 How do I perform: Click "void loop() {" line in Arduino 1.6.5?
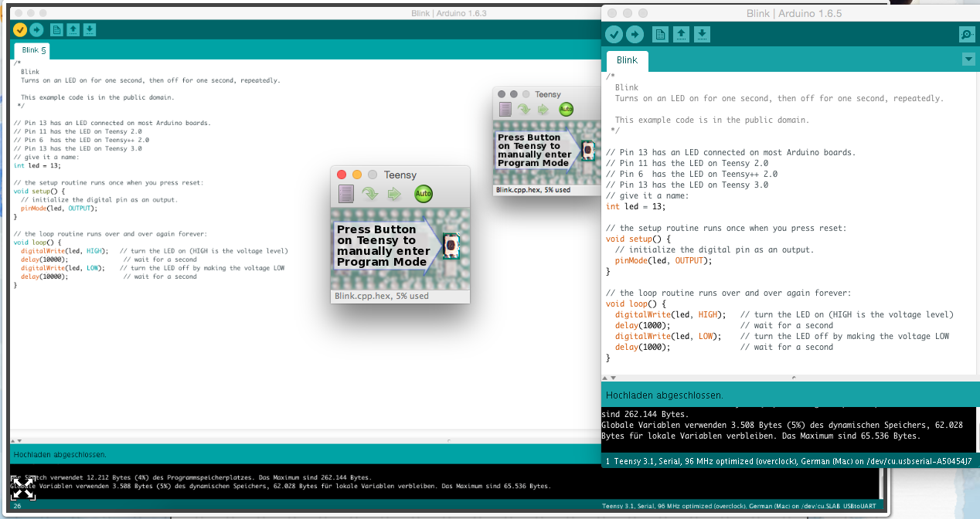pyautogui.click(x=636, y=304)
